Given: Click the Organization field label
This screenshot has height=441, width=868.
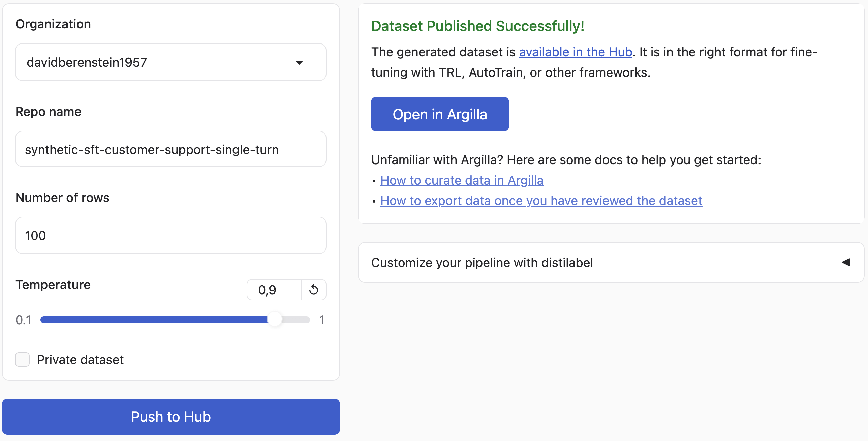Looking at the screenshot, I should pos(53,24).
